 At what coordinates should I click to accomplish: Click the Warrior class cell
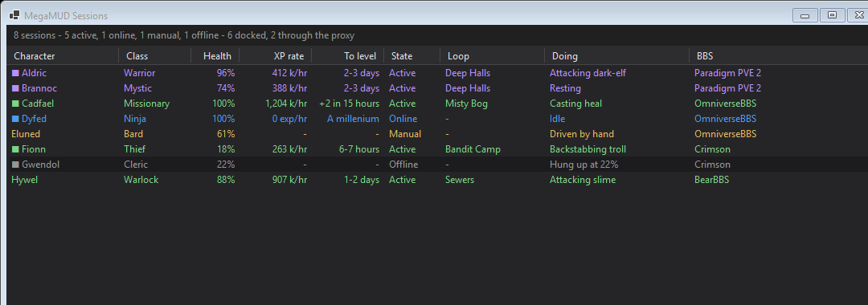[x=140, y=73]
